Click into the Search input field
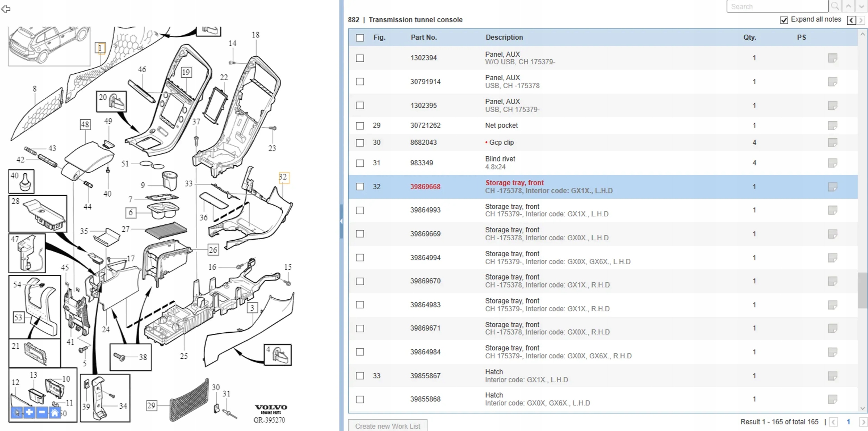Viewport: 868px width, 431px height. (777, 6)
